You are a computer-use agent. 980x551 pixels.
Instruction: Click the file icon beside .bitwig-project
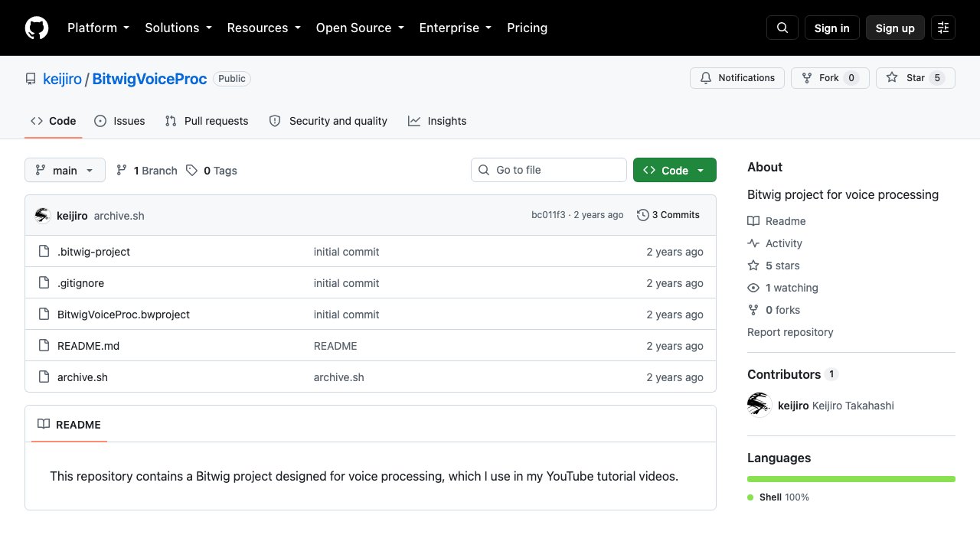point(44,252)
